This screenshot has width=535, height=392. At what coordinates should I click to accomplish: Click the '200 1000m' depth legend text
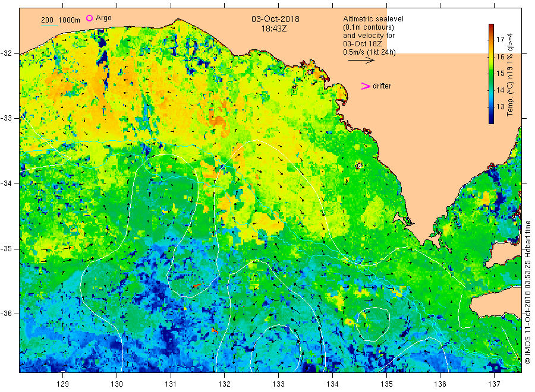click(x=61, y=20)
